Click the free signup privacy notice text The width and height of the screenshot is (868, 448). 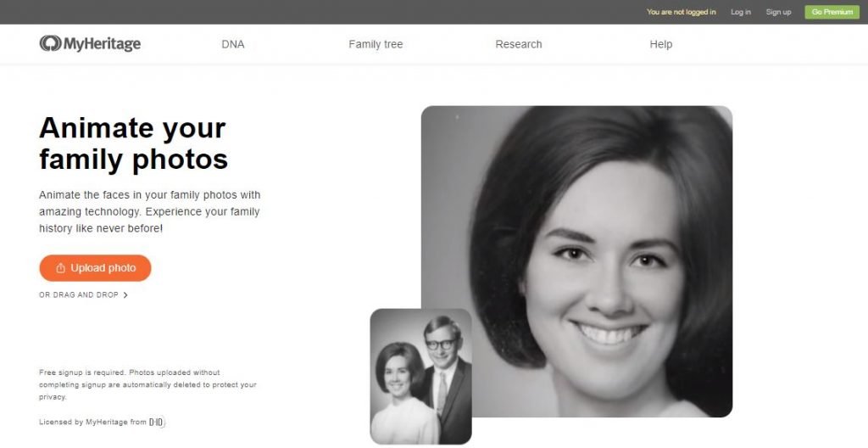(147, 385)
